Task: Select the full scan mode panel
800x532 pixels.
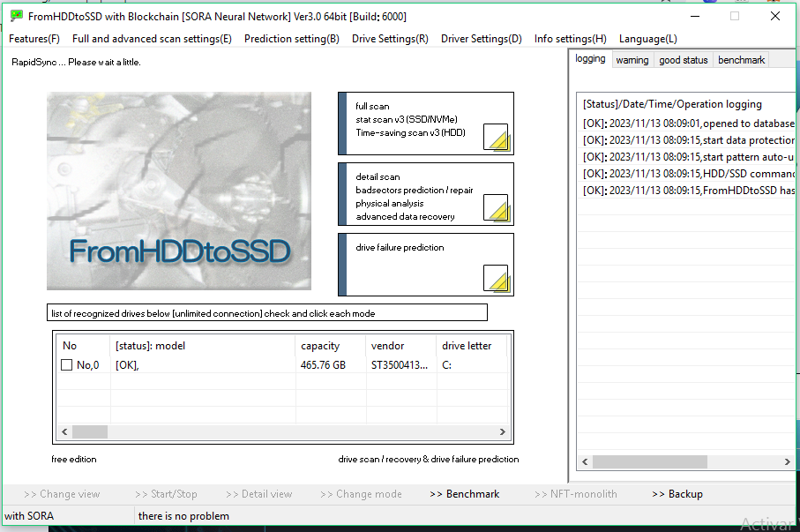Action: pyautogui.click(x=426, y=124)
